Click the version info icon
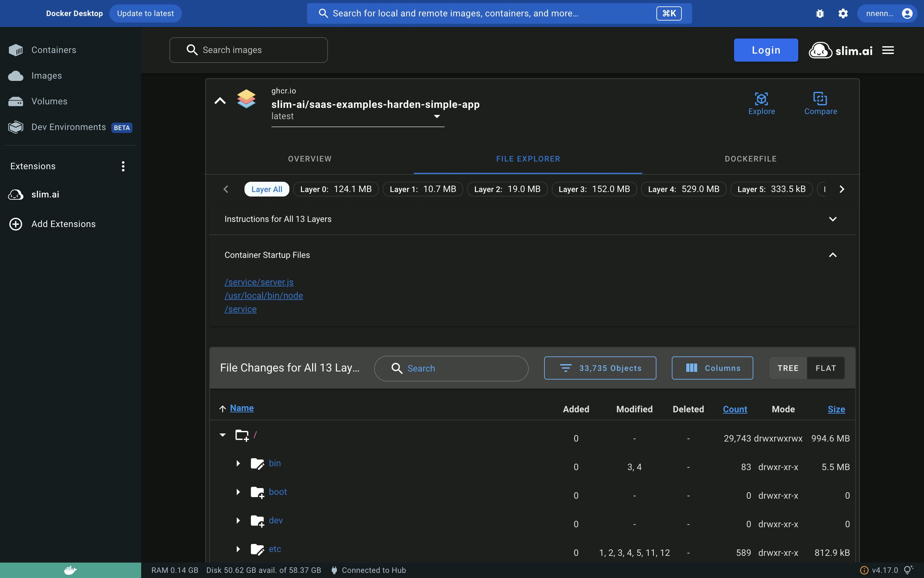The width and height of the screenshot is (924, 578). 864,570
